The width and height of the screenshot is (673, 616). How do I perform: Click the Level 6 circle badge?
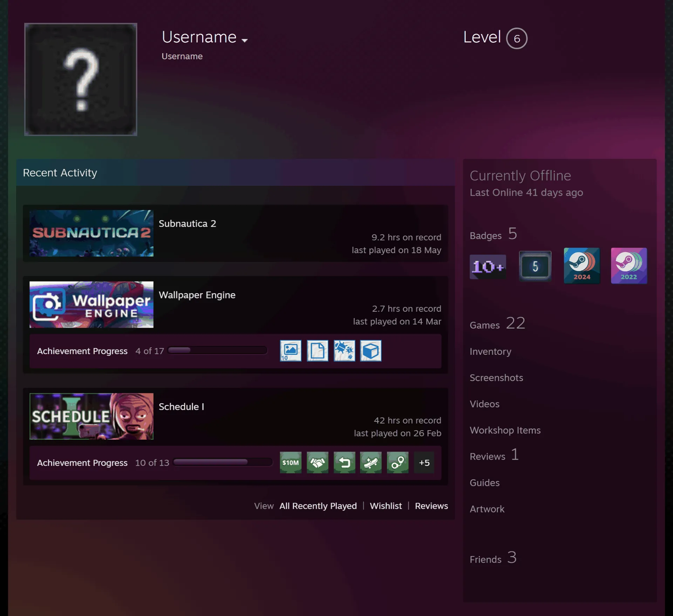click(x=517, y=38)
